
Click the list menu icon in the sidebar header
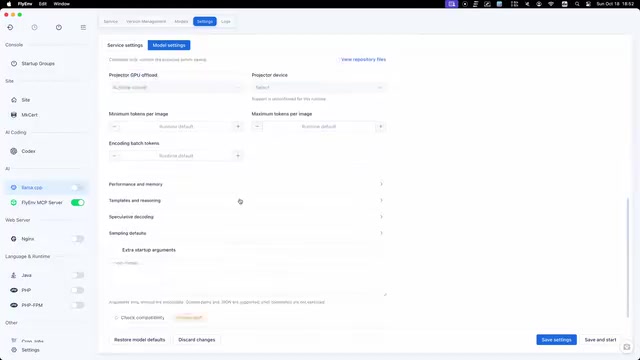[83, 27]
